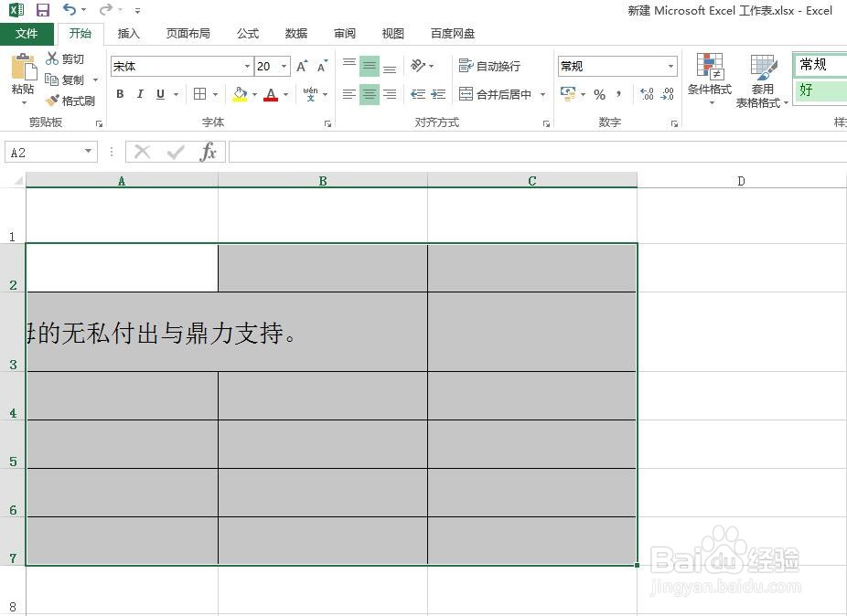
Task: Open the borders dropdown arrow
Action: pyautogui.click(x=214, y=94)
